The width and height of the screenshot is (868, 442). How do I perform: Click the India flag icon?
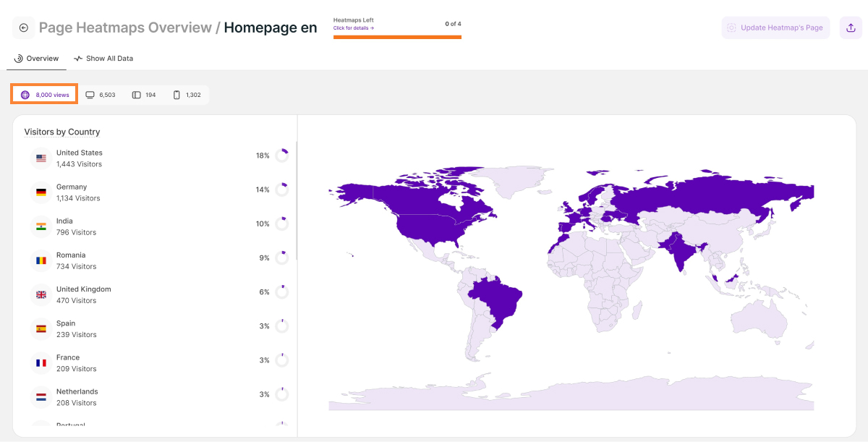(x=41, y=226)
